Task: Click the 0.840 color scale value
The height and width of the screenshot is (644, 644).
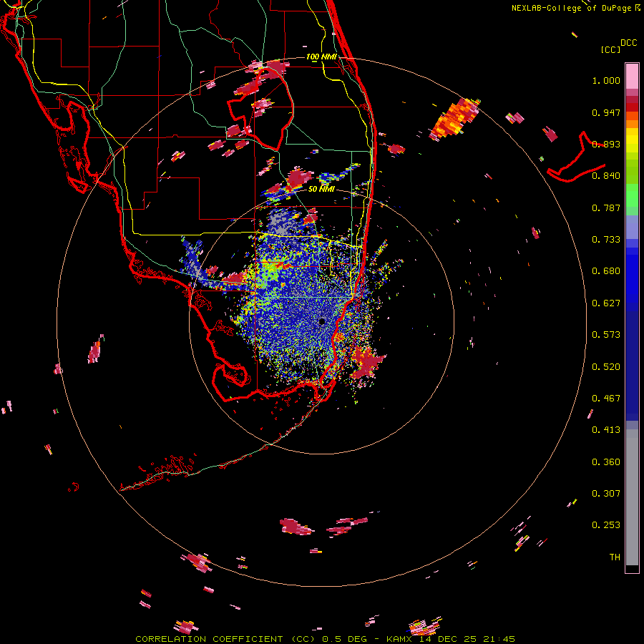Action: coord(606,176)
